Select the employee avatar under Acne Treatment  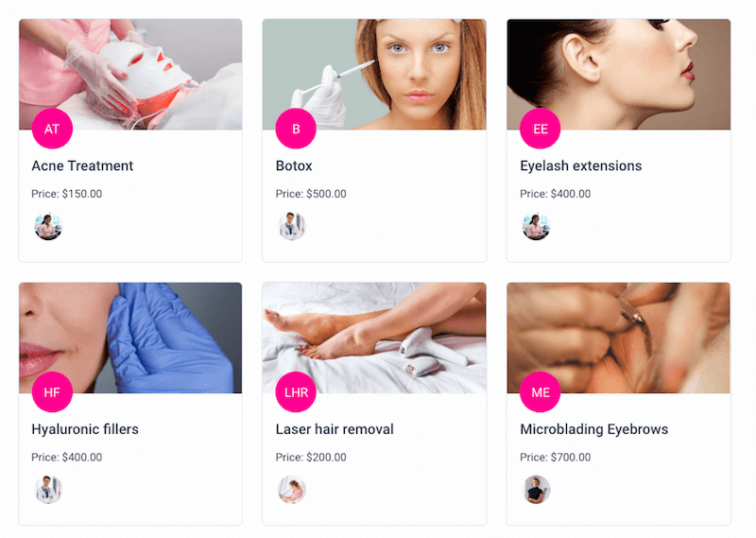coord(48,226)
